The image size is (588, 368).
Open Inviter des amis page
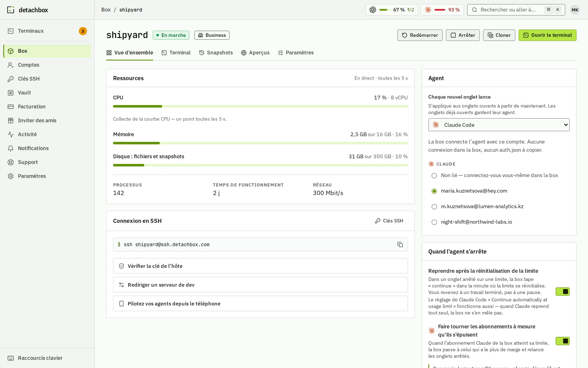point(47,120)
